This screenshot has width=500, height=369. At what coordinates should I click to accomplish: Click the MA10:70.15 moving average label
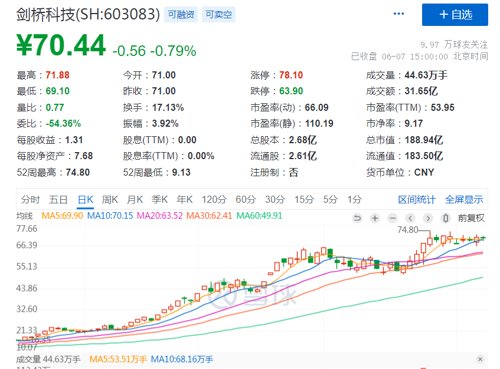tap(110, 216)
